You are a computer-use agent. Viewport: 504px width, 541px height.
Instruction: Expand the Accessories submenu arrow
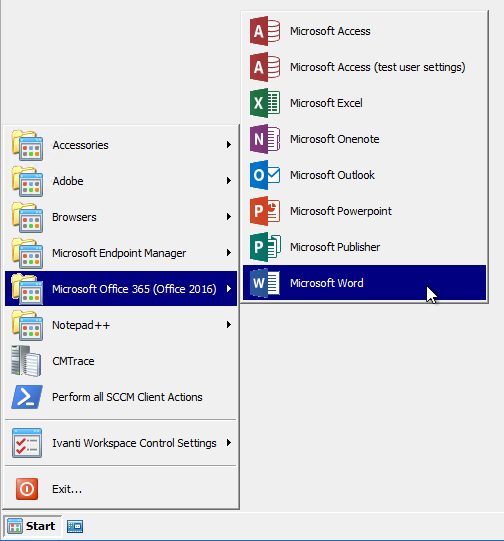click(229, 145)
